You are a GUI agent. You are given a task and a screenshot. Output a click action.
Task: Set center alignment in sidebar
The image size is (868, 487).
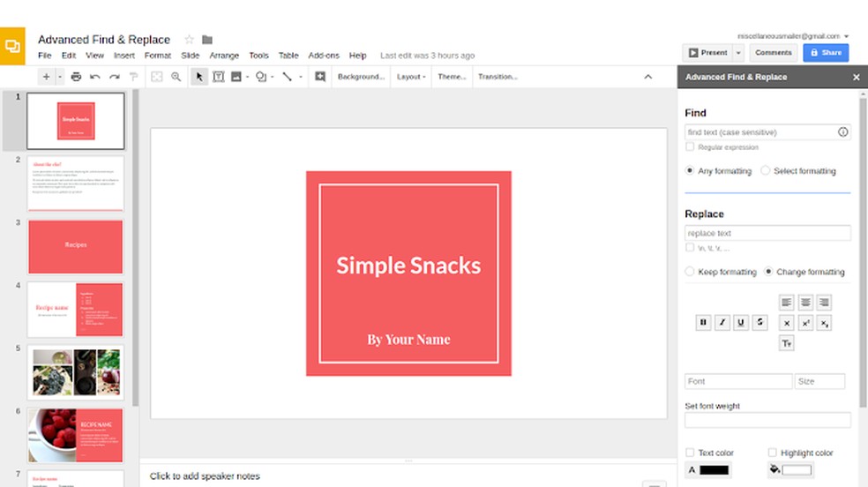[x=805, y=302]
